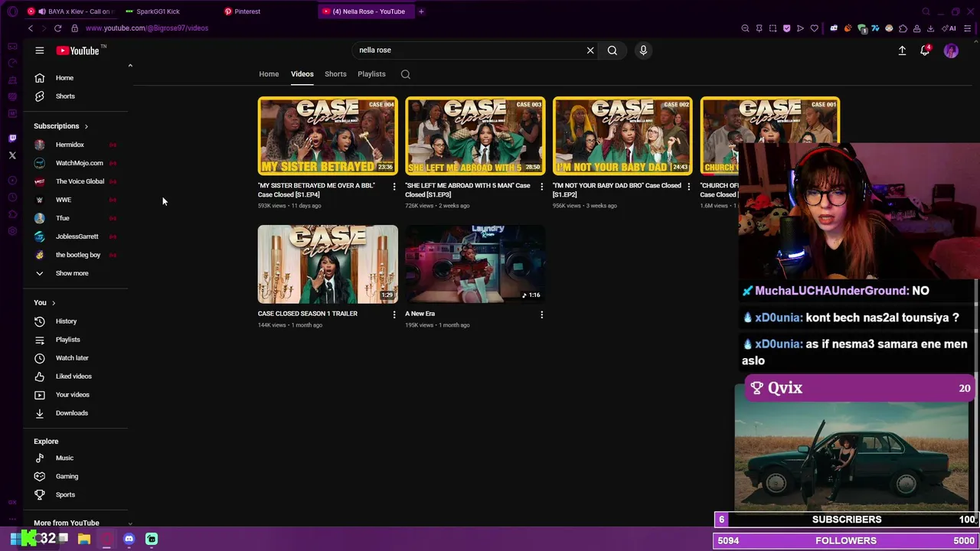
Task: Clear the 'nella rose' search text
Action: tap(590, 51)
